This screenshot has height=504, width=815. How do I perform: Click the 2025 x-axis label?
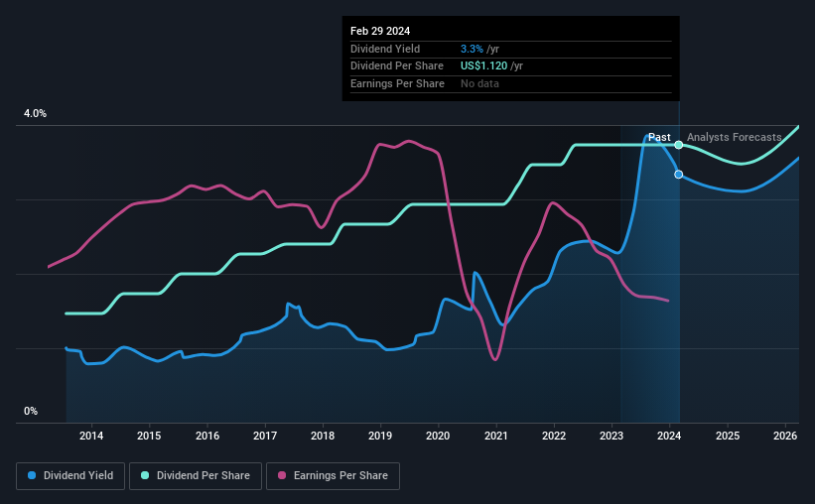pos(728,436)
